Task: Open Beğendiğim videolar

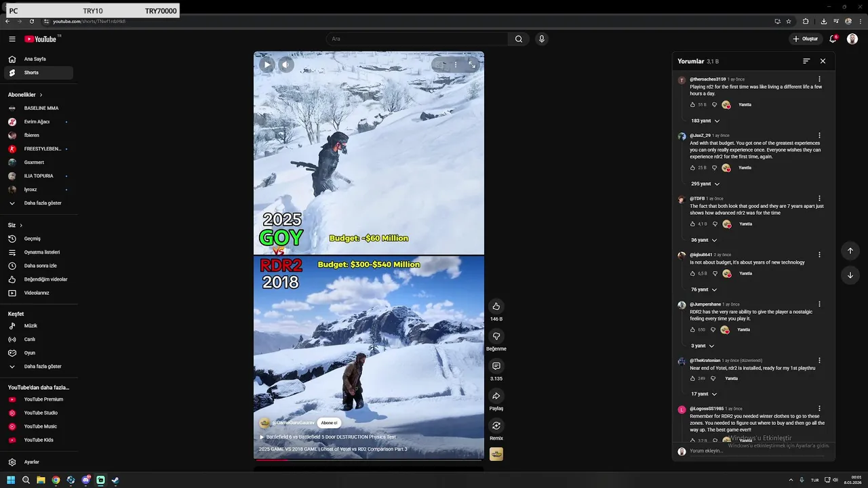Action: click(x=39, y=279)
